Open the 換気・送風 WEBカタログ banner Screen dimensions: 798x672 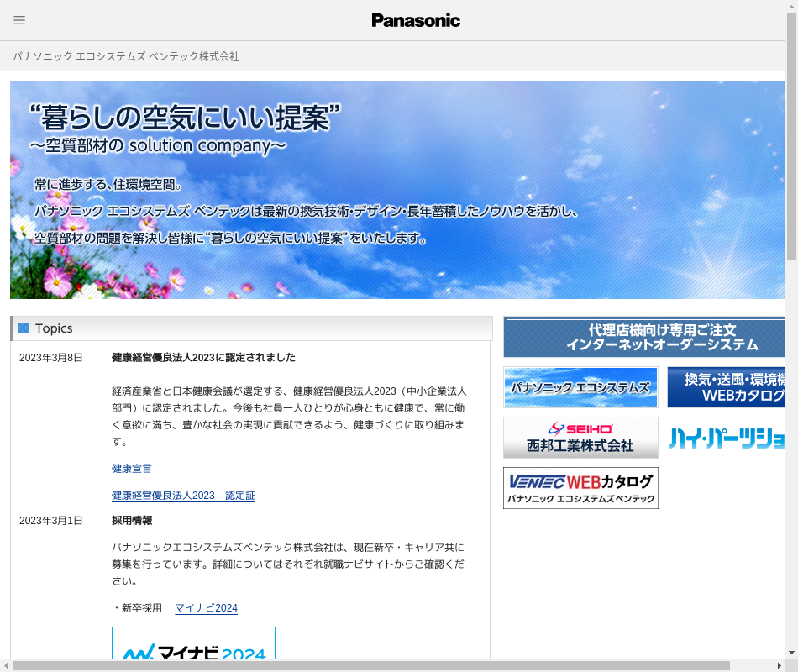tap(727, 387)
